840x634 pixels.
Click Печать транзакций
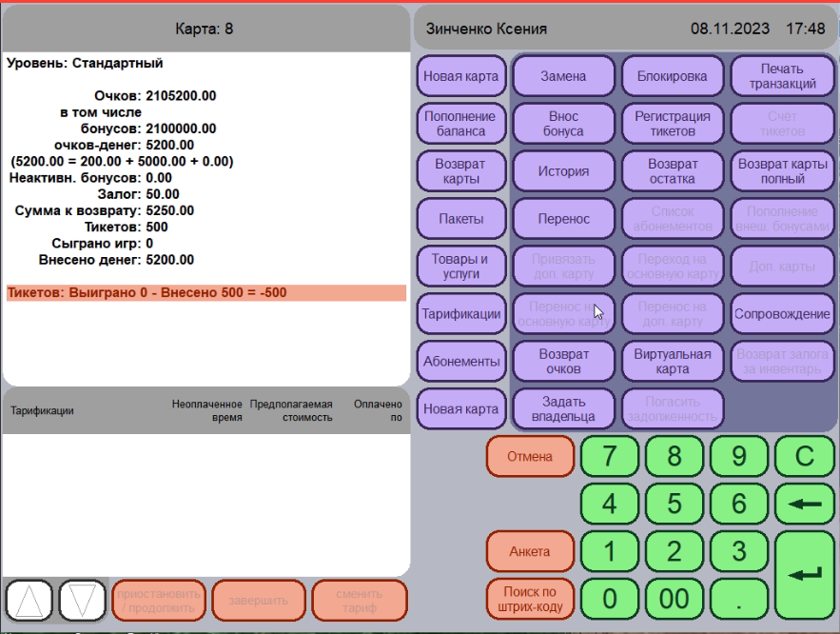point(782,76)
